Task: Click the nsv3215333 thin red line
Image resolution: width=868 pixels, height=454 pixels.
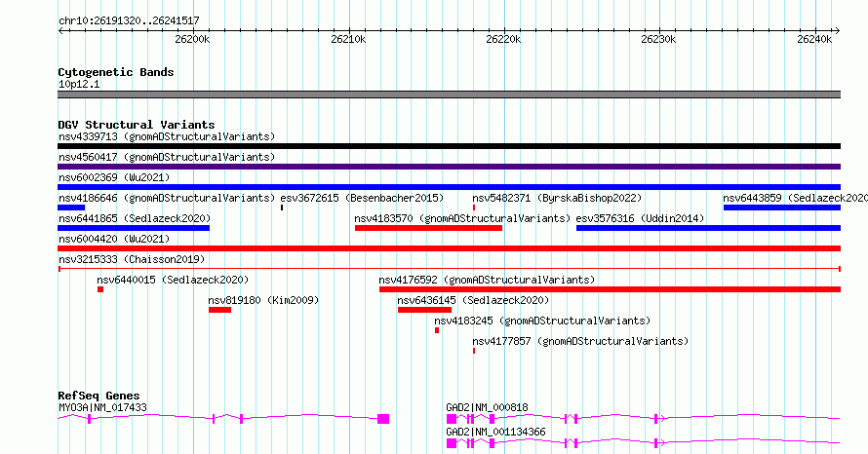Action: coord(449,269)
